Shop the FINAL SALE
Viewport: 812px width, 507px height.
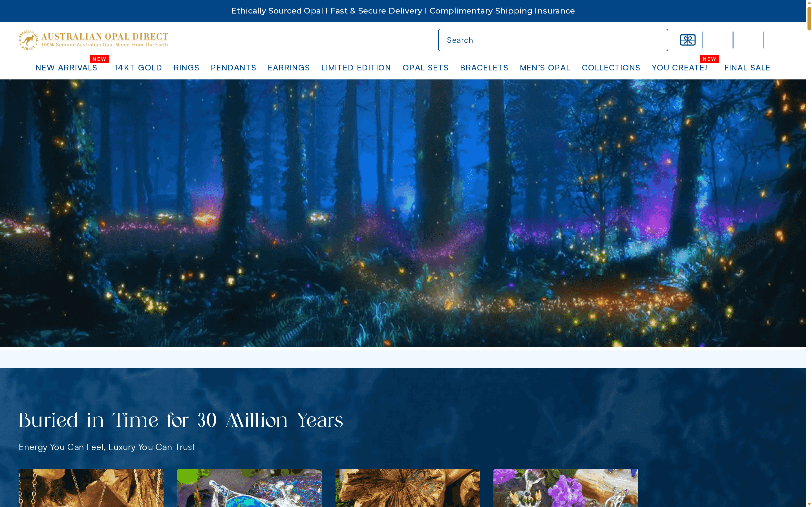[x=748, y=67]
